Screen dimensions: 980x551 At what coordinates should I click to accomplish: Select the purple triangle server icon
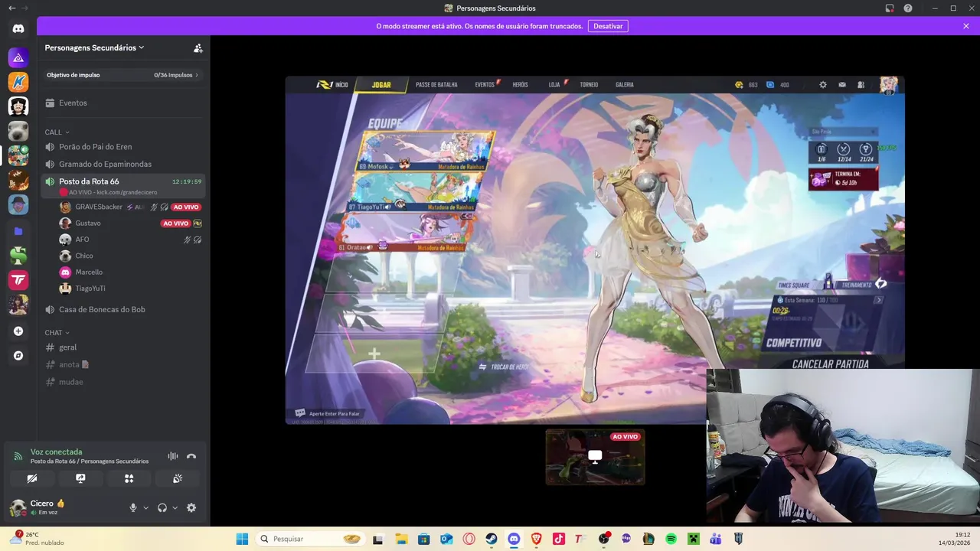tap(18, 57)
